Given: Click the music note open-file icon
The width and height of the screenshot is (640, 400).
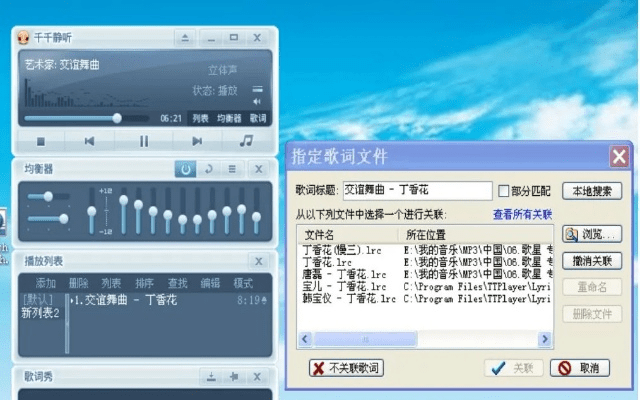Looking at the screenshot, I should tap(246, 141).
